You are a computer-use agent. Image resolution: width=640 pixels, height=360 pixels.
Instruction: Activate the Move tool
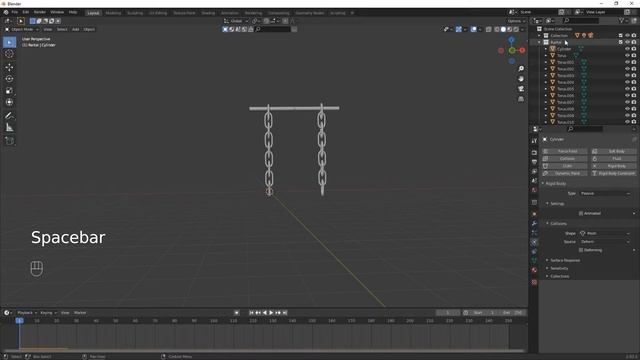[9, 67]
